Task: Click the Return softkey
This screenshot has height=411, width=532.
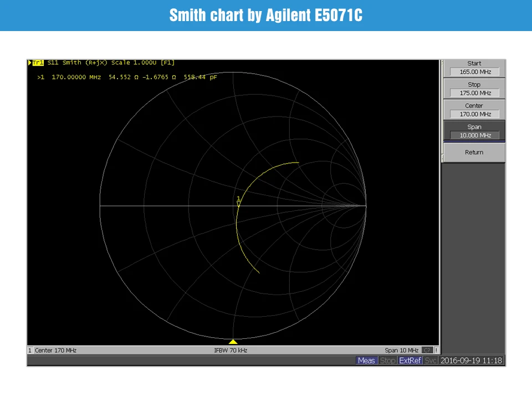Action: tap(474, 152)
